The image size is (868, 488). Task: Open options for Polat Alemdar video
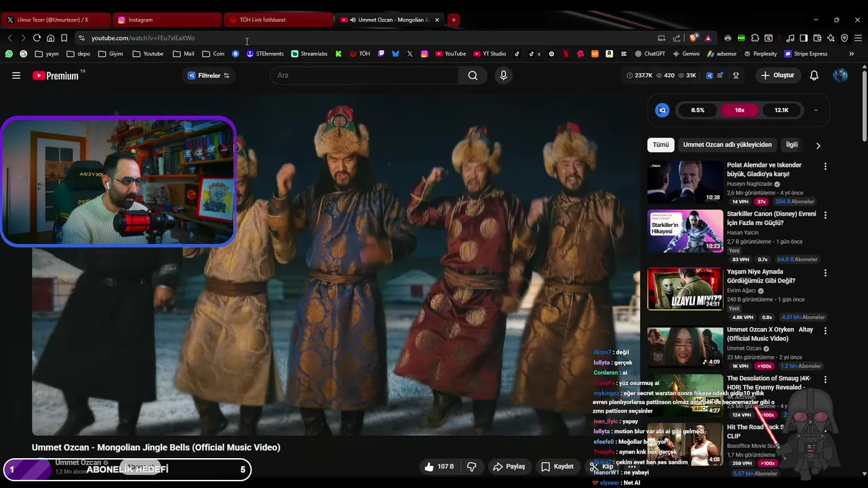(825, 166)
